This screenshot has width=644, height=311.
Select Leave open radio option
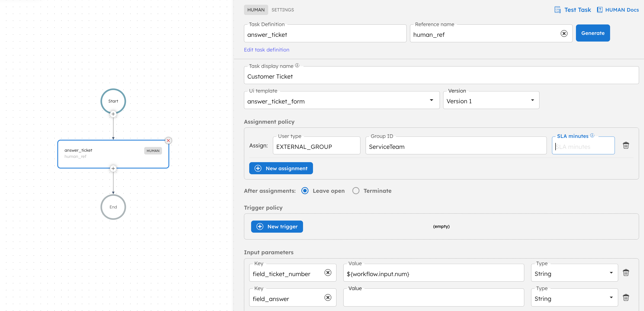305,191
